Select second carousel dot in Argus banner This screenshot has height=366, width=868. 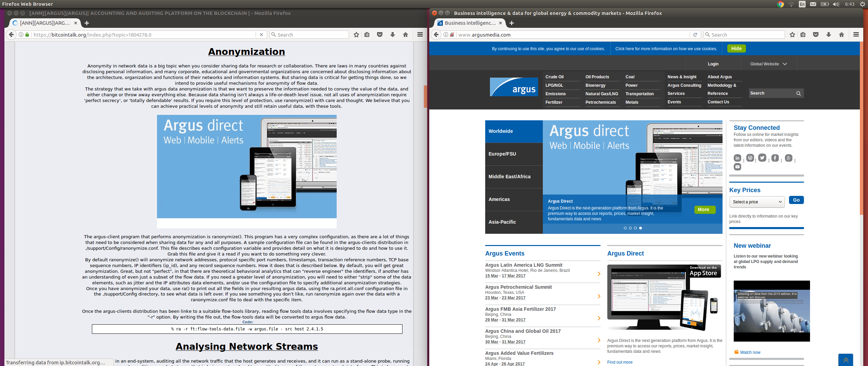(x=630, y=228)
